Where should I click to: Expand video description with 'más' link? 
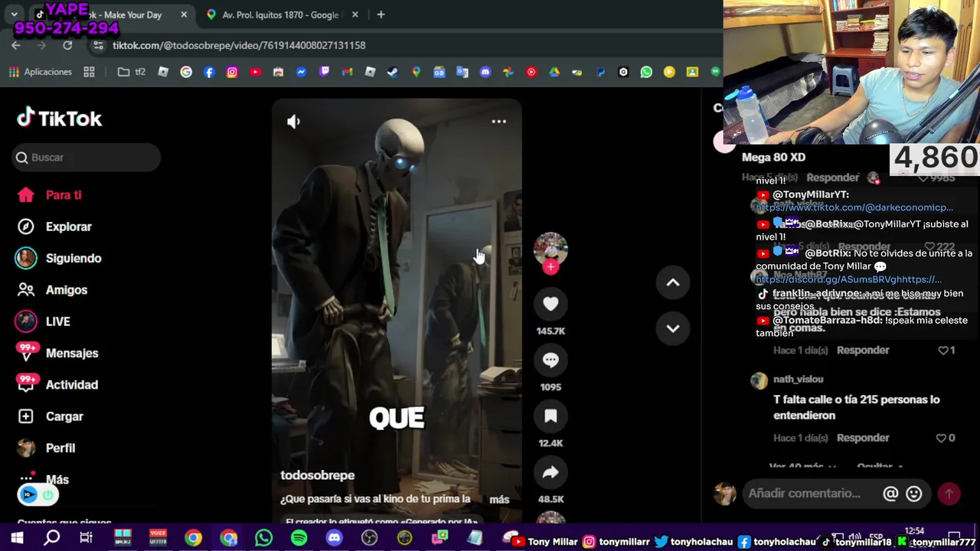(499, 499)
